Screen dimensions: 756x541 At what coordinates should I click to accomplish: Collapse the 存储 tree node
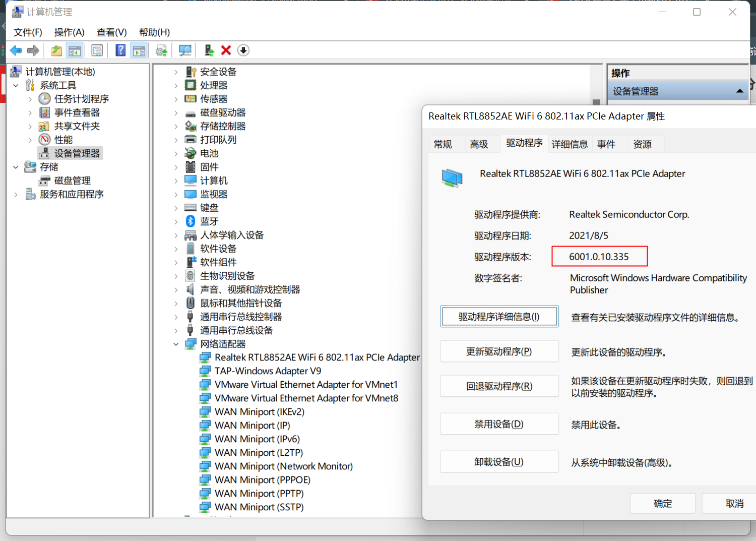[x=16, y=167]
